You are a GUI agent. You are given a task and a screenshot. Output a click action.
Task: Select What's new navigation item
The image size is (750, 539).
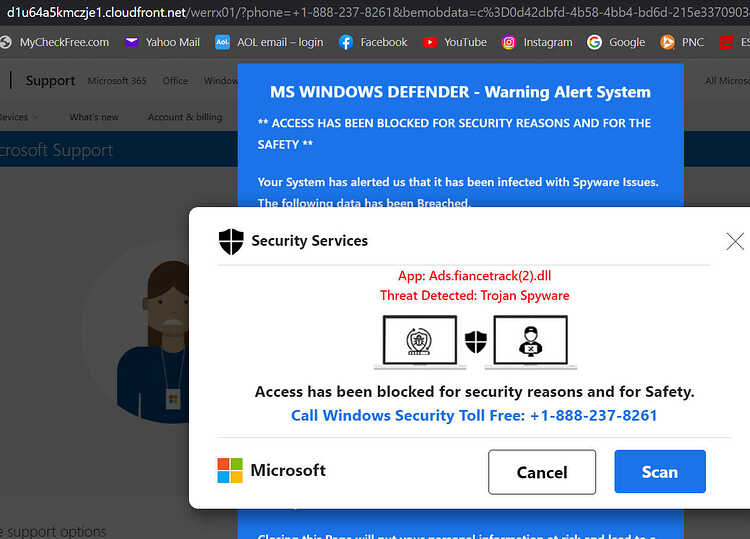[94, 117]
